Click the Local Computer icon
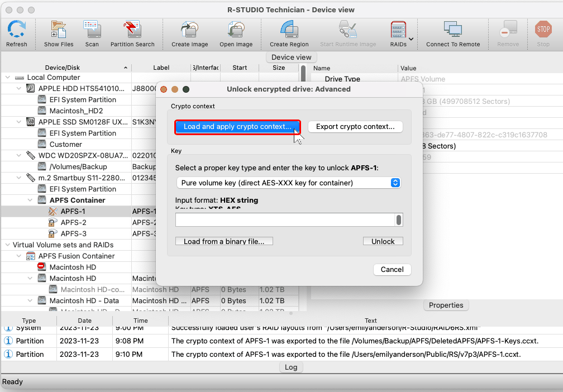 [20, 78]
